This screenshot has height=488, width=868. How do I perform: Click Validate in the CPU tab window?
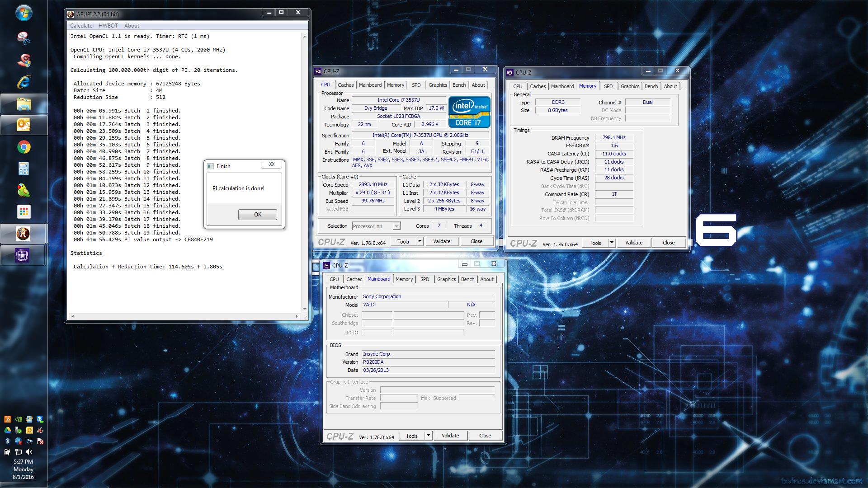442,241
